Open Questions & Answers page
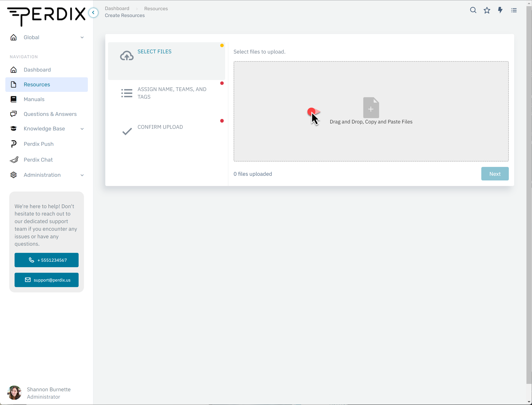The image size is (532, 405). coord(47,114)
